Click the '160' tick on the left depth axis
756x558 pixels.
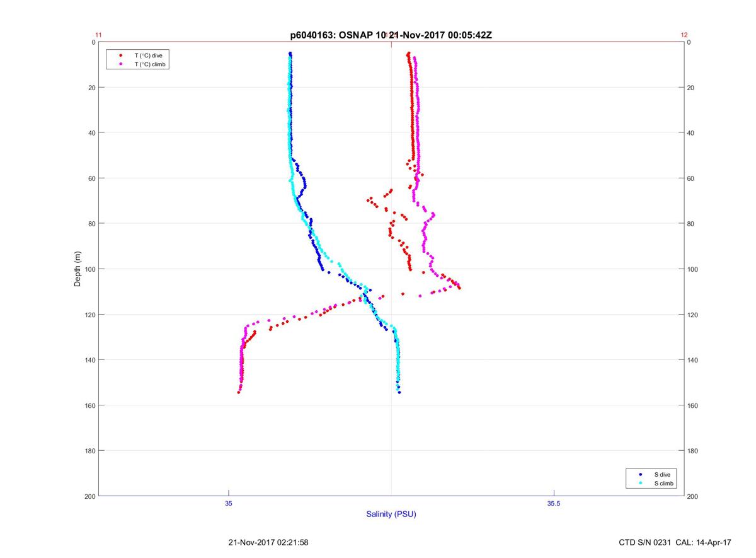click(x=89, y=405)
